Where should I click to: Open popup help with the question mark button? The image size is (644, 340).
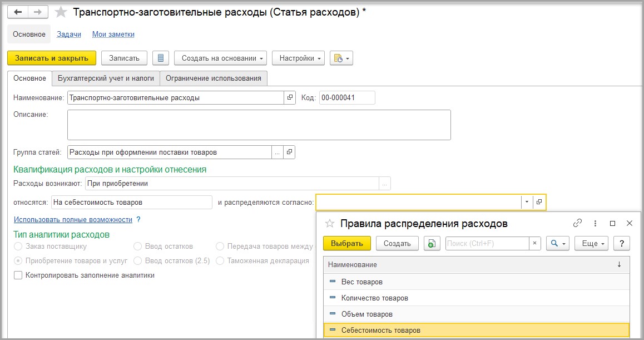(622, 243)
